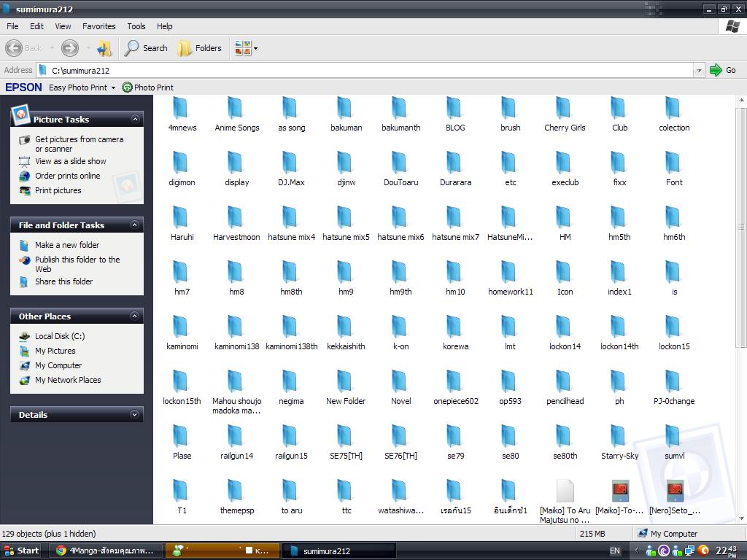The image size is (747, 560).
Task: Open the address bar dropdown arrow
Action: 698,71
